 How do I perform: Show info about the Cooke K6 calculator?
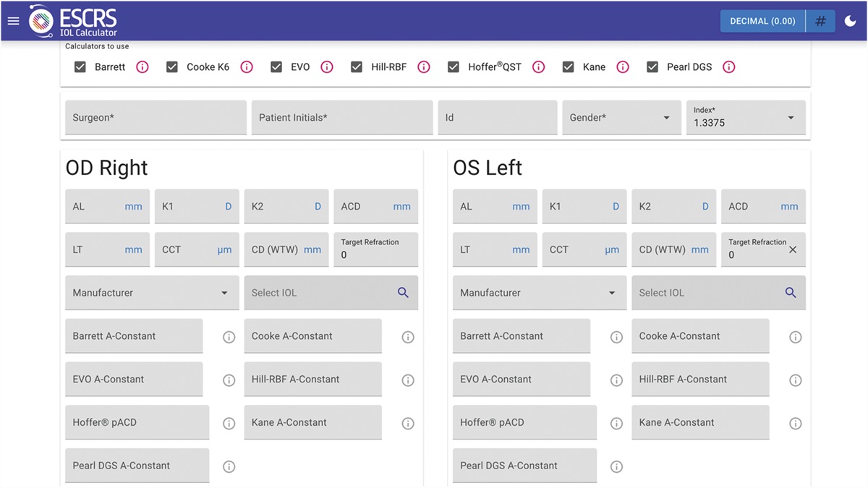coord(247,67)
